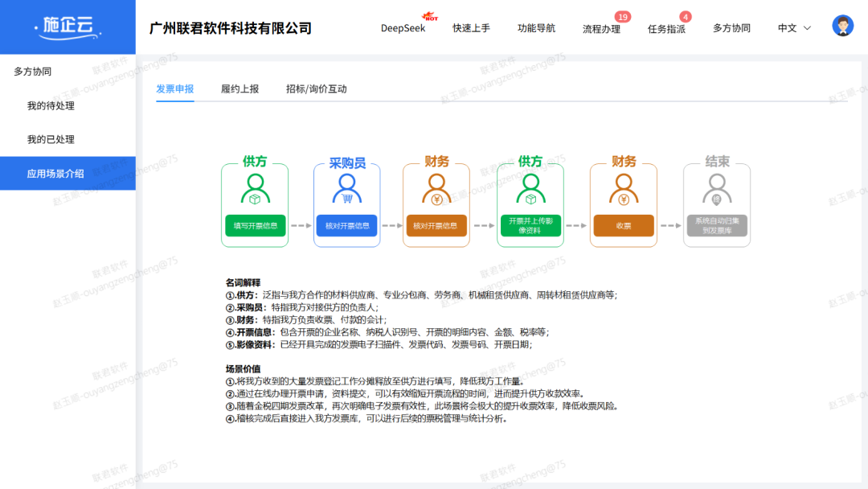
Task: Click the first 供方 person icon
Action: 256,189
